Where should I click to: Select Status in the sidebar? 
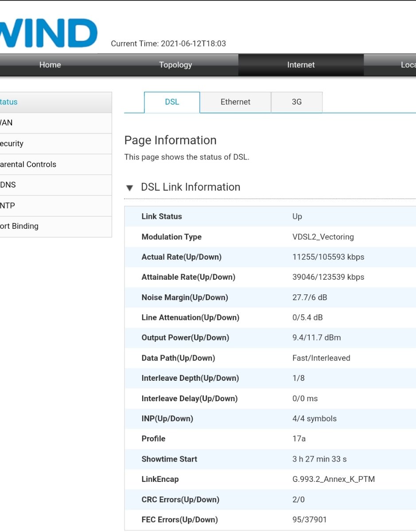(56, 102)
